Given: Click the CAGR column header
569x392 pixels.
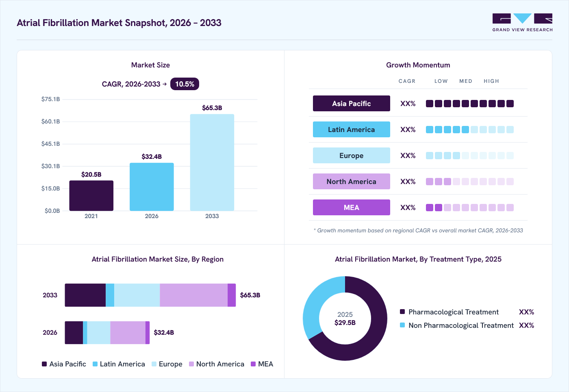Looking at the screenshot, I should (407, 81).
